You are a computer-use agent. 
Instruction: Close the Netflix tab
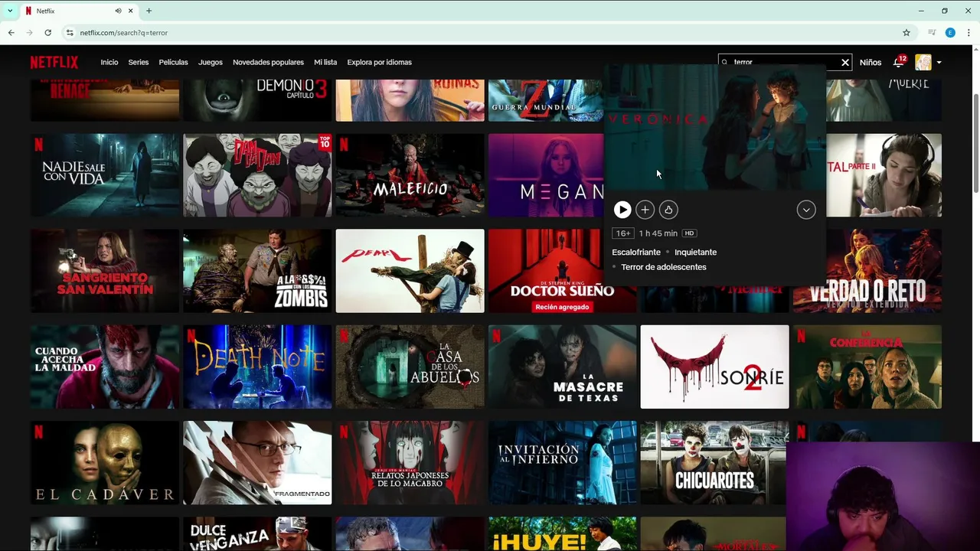point(131,11)
